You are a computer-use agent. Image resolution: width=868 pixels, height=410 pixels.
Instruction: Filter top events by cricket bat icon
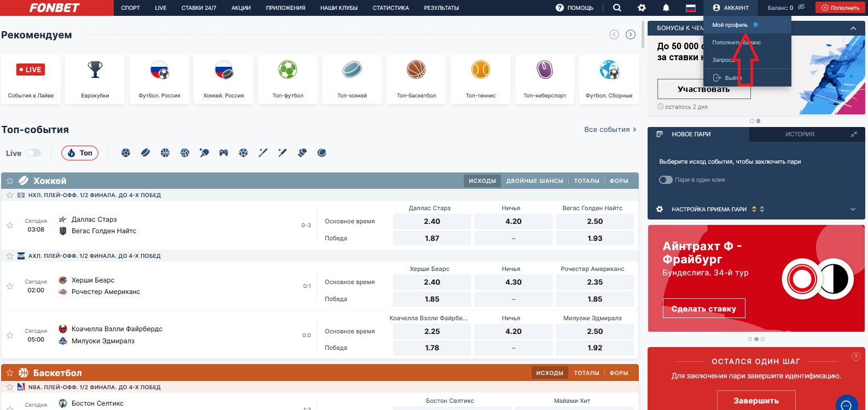tap(282, 153)
